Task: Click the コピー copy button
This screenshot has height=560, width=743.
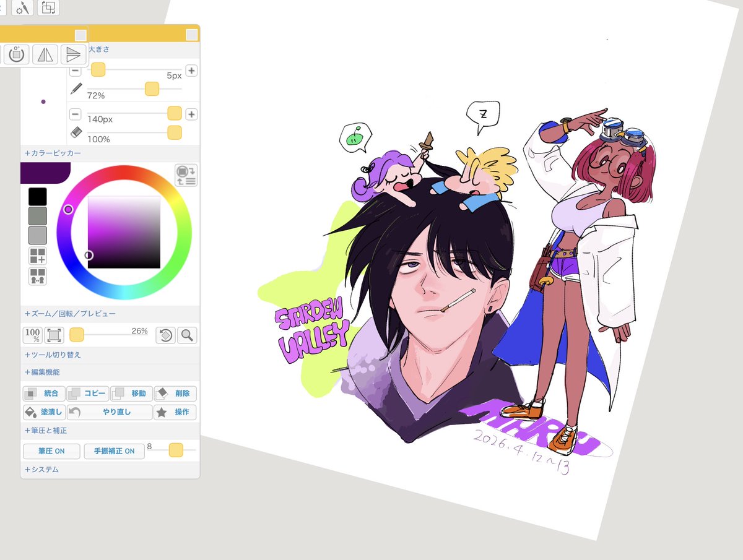Action: tap(87, 394)
